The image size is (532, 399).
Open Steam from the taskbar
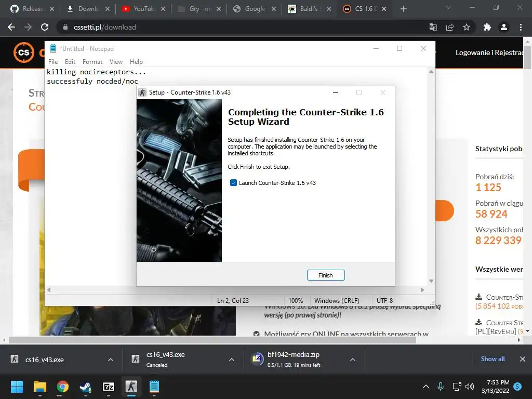(86, 387)
